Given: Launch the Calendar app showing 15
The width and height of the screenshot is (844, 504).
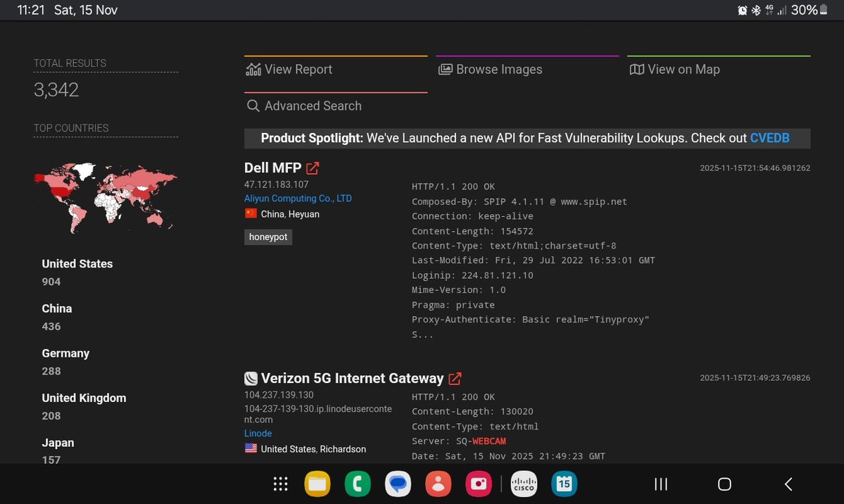Looking at the screenshot, I should [564, 484].
